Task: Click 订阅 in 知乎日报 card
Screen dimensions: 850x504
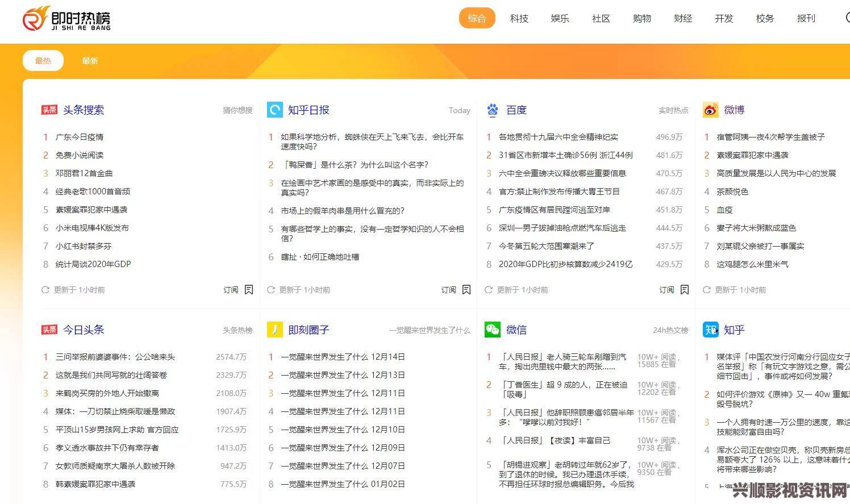Action: point(449,290)
